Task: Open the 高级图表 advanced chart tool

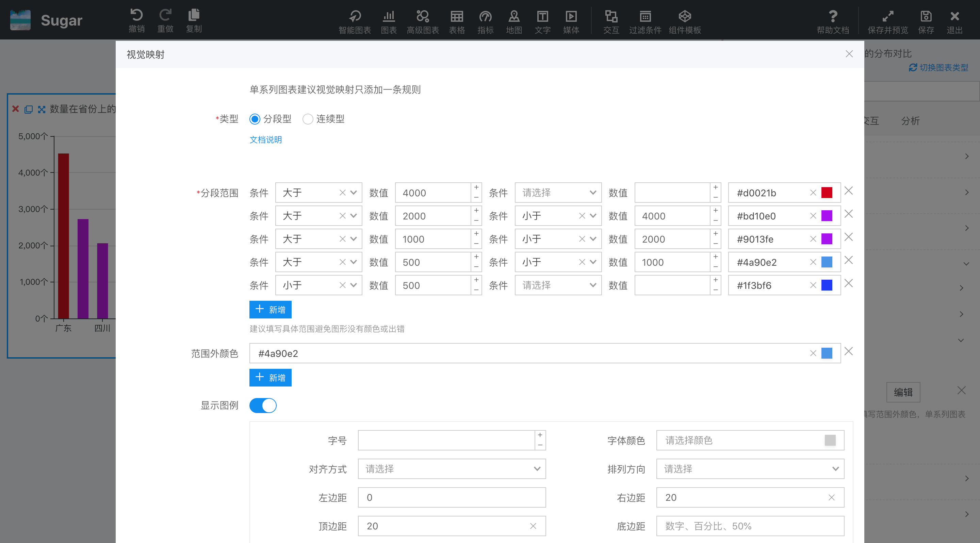Action: click(x=423, y=22)
